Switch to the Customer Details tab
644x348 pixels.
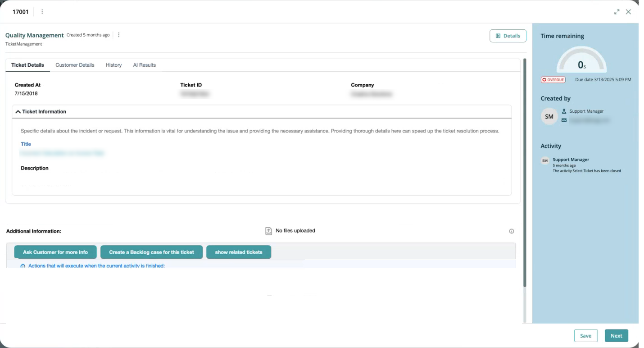[x=75, y=65]
